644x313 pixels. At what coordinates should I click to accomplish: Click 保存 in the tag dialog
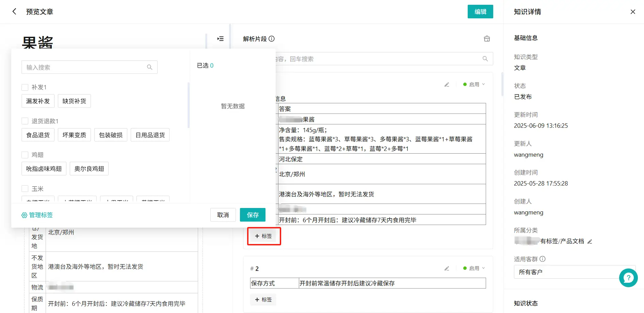(x=253, y=215)
